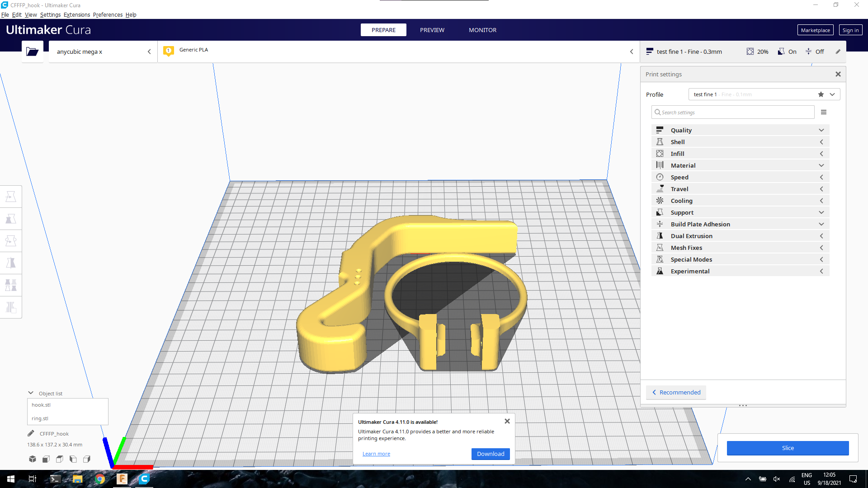Screen dimensions: 868x488
Task: Open the Preferences menu
Action: (x=108, y=14)
